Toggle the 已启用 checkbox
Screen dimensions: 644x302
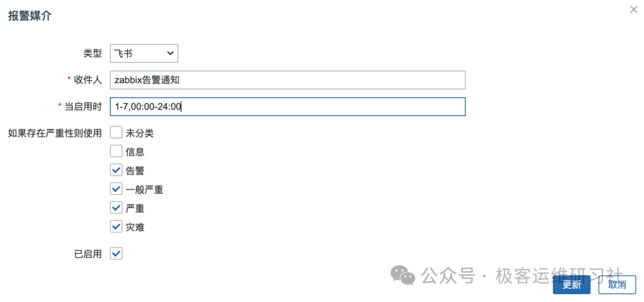(x=116, y=254)
